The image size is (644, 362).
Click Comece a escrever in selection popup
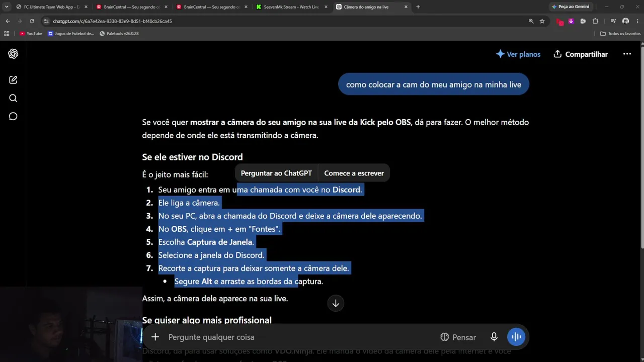(354, 173)
